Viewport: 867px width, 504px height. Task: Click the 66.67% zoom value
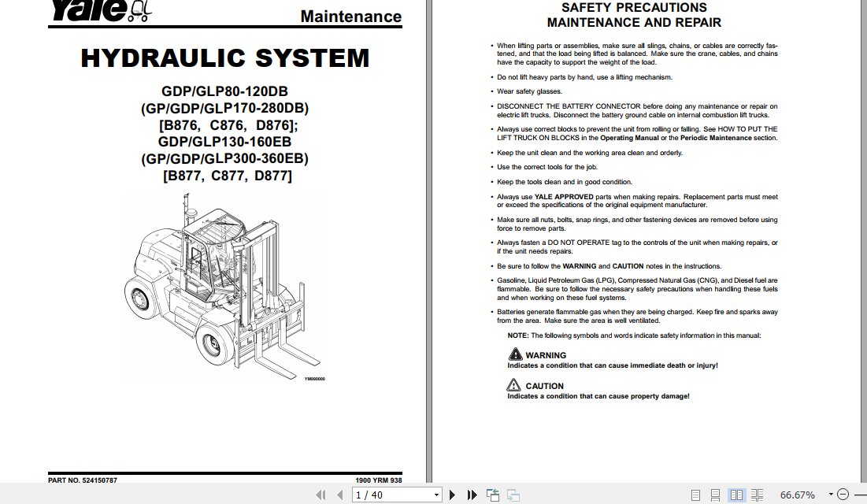point(797,495)
